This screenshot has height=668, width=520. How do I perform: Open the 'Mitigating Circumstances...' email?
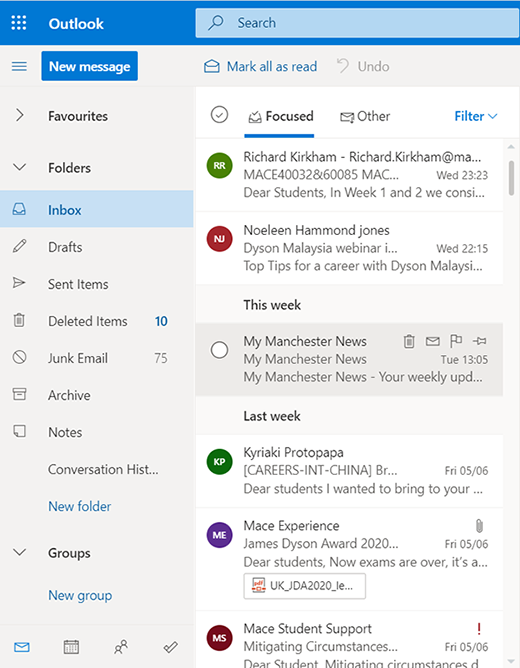click(349, 639)
